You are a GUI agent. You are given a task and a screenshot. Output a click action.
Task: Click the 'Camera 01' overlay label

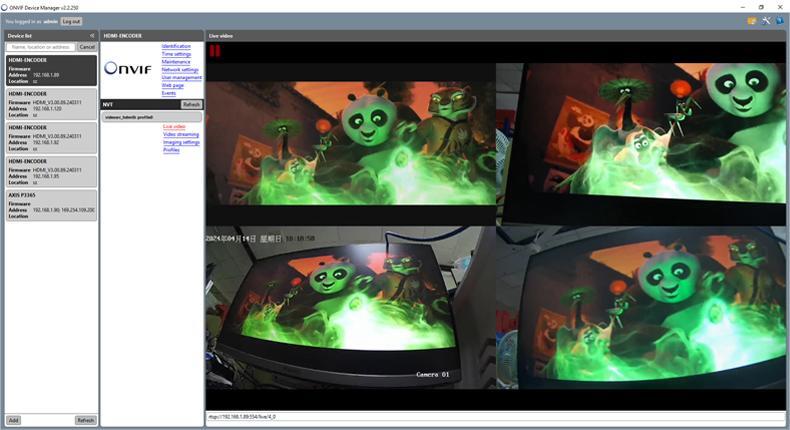pos(433,375)
